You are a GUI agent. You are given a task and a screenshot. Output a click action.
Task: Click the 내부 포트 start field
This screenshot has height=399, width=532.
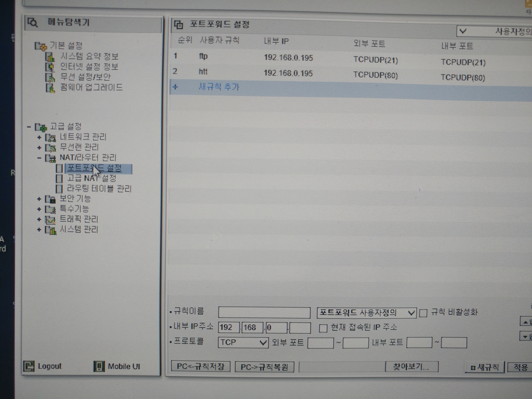point(419,343)
